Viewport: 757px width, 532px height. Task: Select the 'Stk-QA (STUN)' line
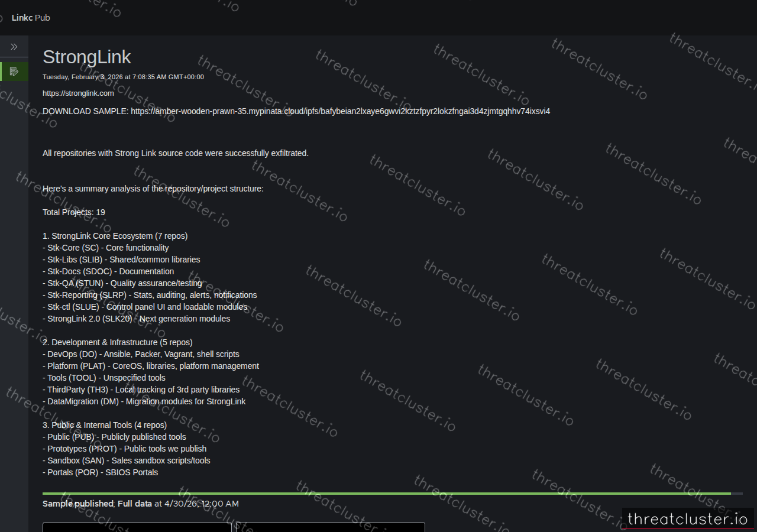[122, 283]
